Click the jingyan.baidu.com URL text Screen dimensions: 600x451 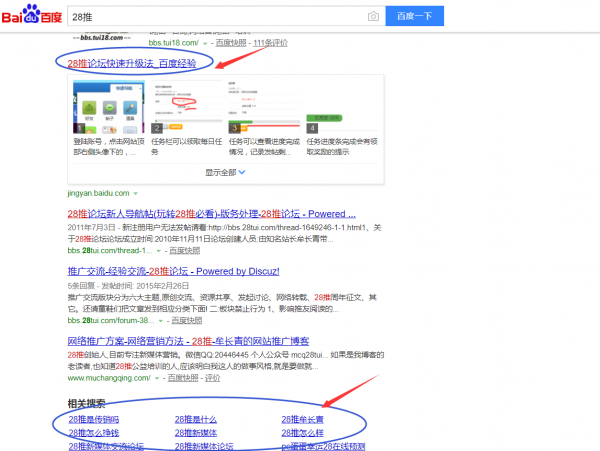point(98,193)
